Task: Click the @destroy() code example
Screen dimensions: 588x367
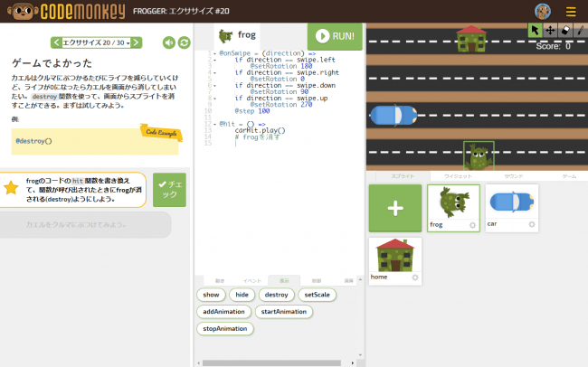Action: coord(33,141)
